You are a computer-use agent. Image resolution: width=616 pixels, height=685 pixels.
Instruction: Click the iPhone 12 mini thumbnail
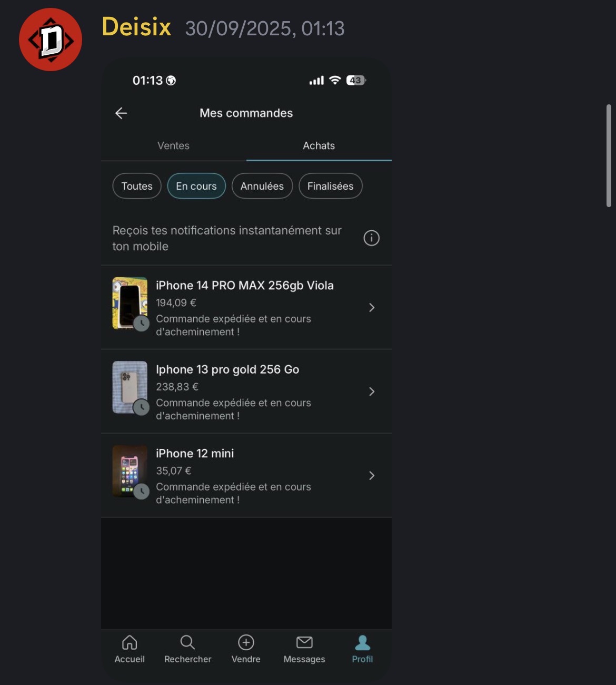tap(130, 472)
